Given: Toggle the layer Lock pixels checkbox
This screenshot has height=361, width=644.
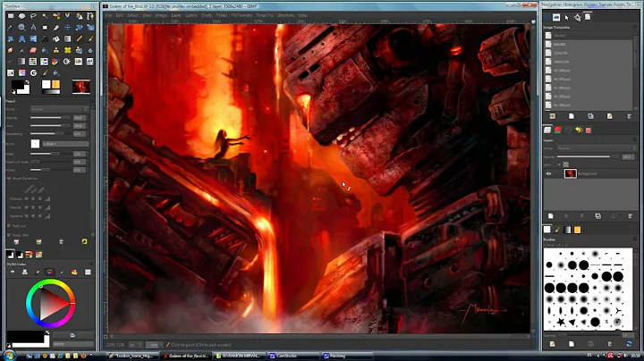Looking at the screenshot, I should point(558,164).
